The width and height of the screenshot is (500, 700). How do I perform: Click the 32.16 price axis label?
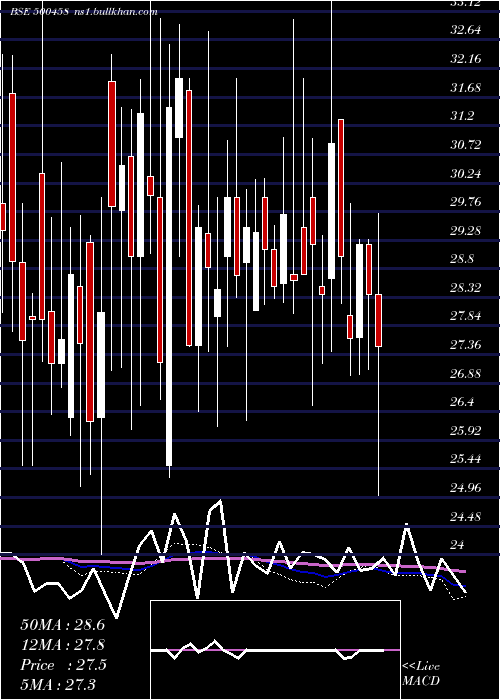466,59
